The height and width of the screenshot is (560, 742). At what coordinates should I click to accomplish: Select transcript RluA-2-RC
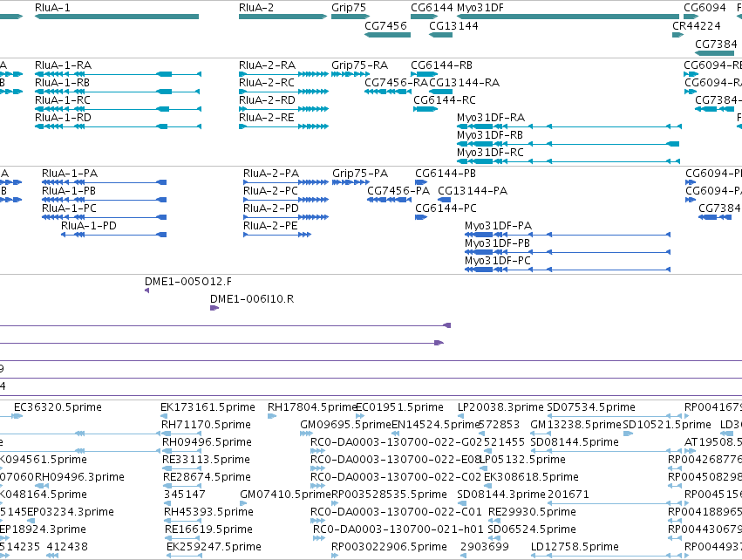(267, 83)
